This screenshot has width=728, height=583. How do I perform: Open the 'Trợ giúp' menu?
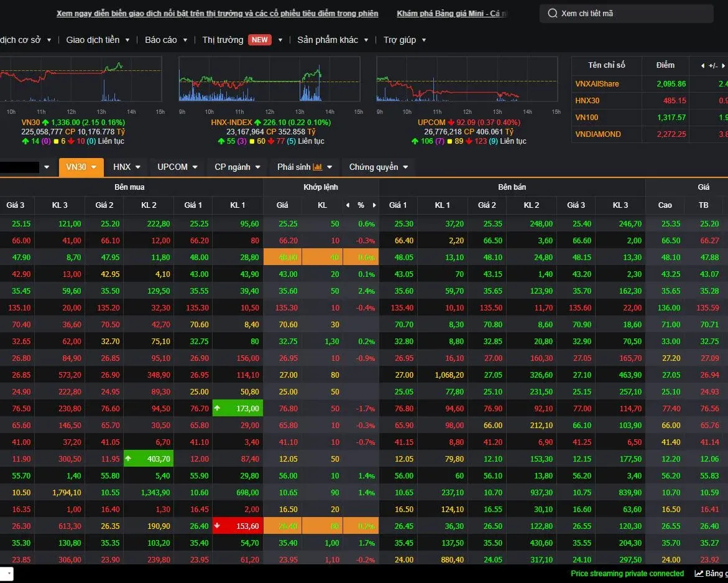point(404,40)
